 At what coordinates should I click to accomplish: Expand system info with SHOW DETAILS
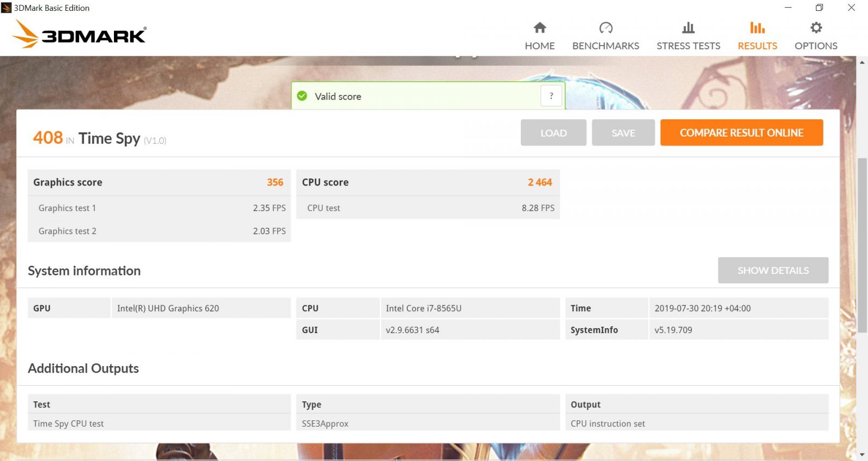(773, 270)
